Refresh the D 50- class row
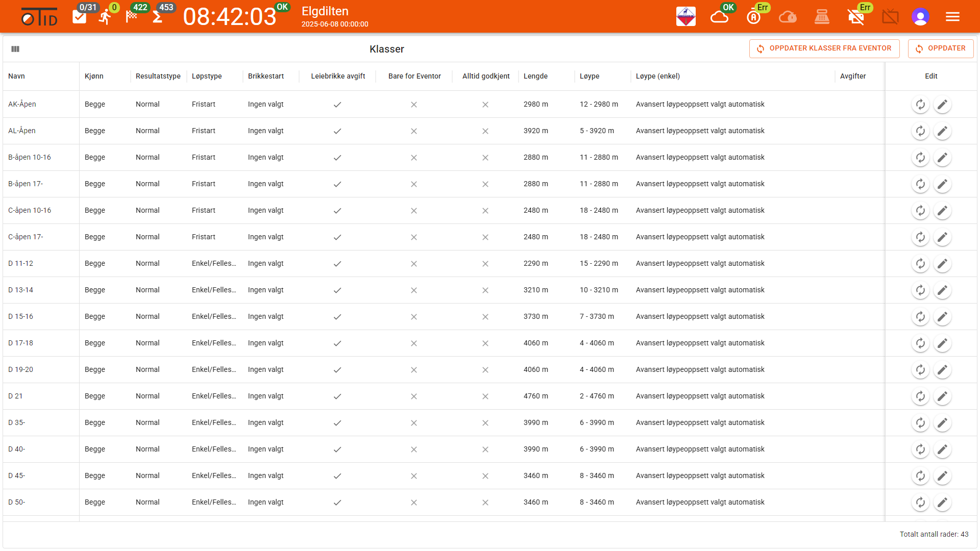980x551 pixels. 920,503
